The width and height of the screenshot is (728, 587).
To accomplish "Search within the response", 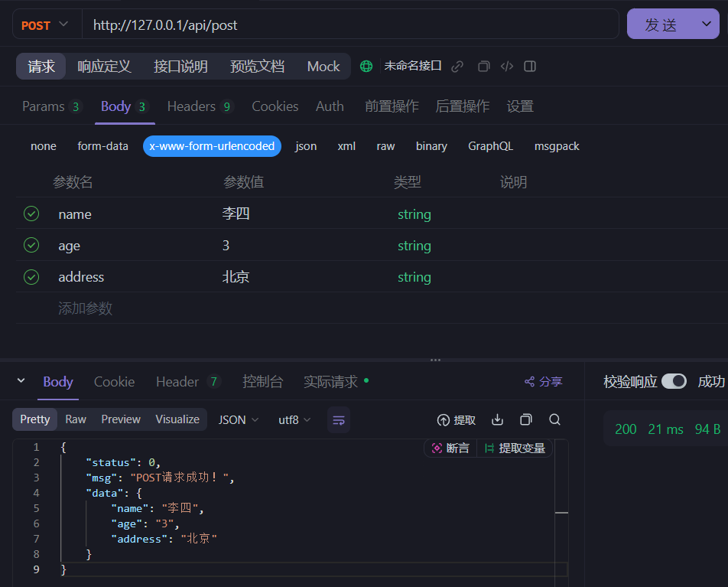I will click(555, 419).
